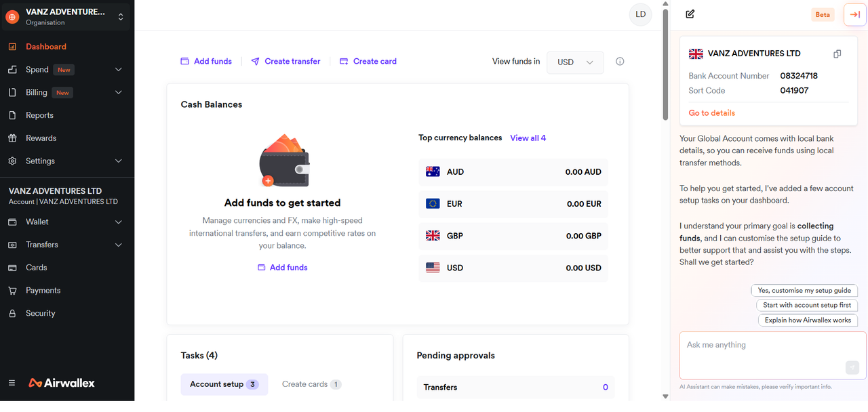Copy bank details icon for VANZ ADVENTURES LTD
The image size is (868, 412).
click(837, 54)
